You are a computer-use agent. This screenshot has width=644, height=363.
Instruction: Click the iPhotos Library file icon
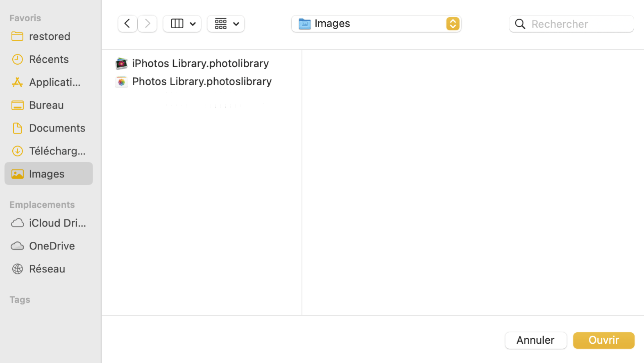pos(121,64)
